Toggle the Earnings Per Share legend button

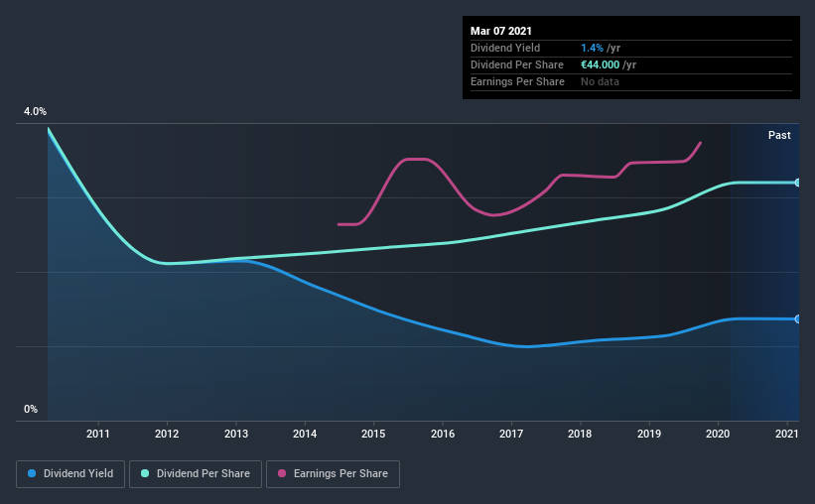click(333, 474)
